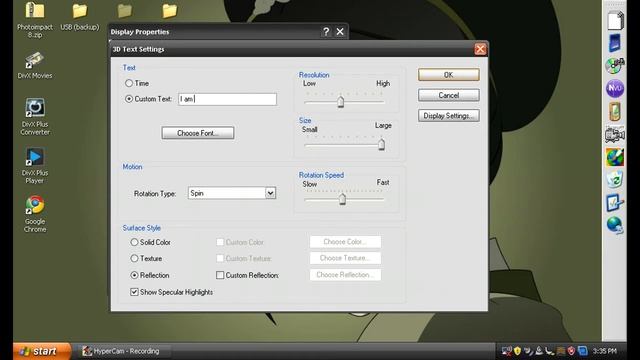Open the Recycle Bin icon in side toolbar
The width and height of the screenshot is (640, 360).
[x=615, y=179]
